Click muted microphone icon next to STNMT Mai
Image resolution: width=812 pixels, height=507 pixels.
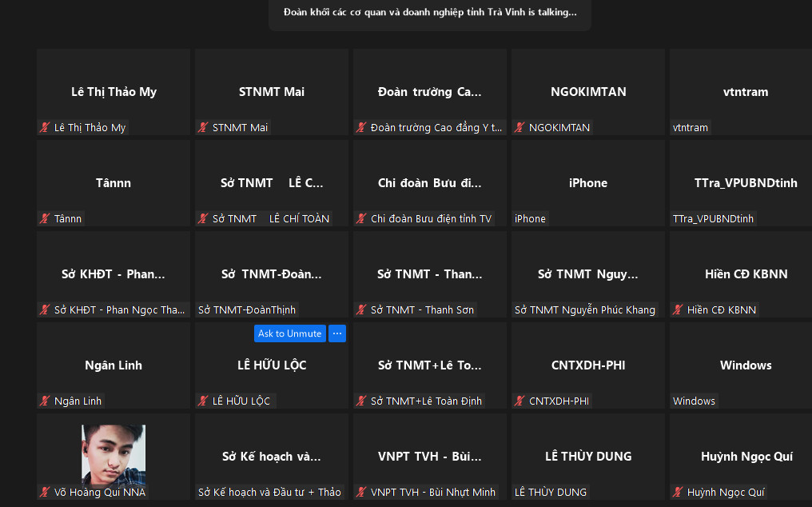pos(204,128)
